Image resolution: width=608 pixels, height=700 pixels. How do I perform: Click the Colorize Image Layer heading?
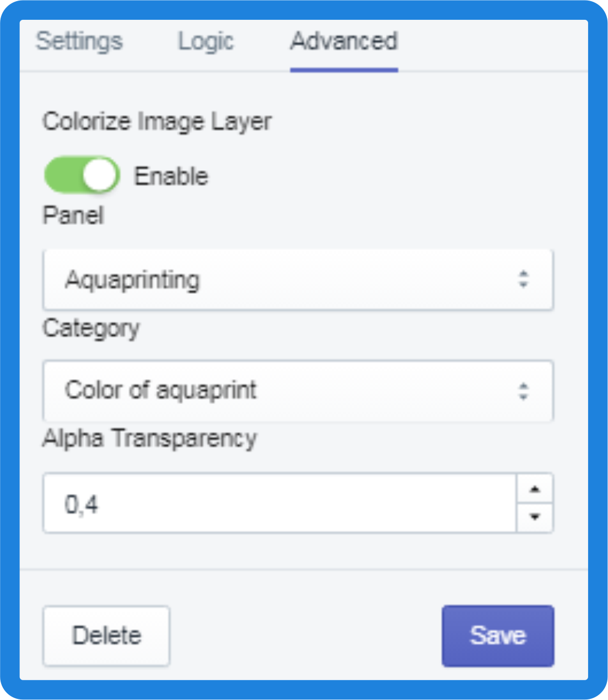(157, 122)
